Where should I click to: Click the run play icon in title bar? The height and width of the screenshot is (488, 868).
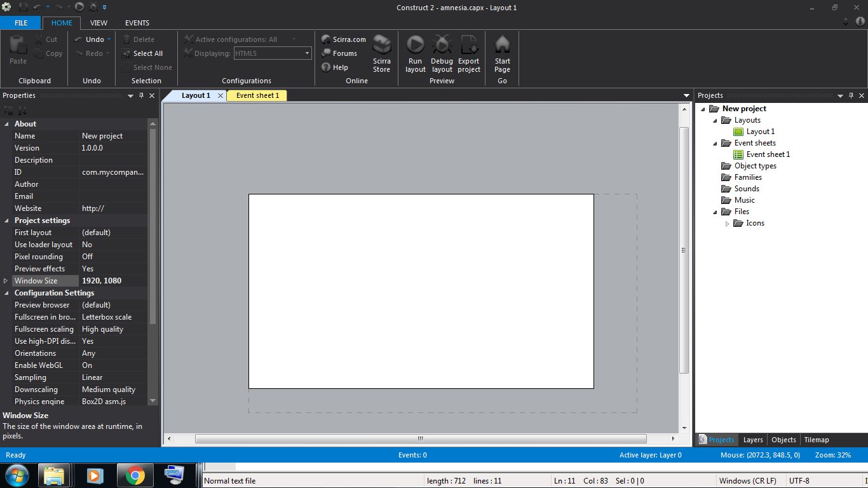tap(79, 7)
